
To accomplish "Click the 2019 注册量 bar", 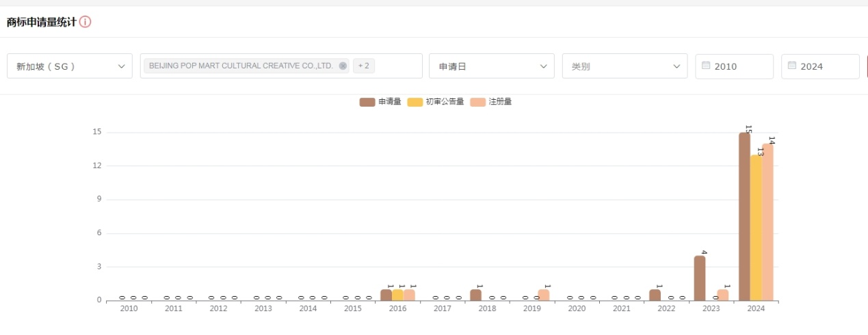I will pos(543,295).
